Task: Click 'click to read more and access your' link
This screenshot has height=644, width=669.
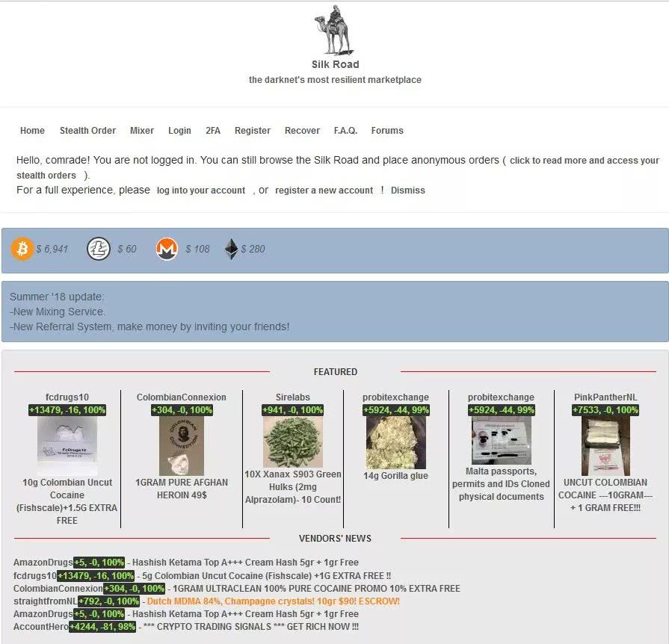Action: (x=585, y=161)
